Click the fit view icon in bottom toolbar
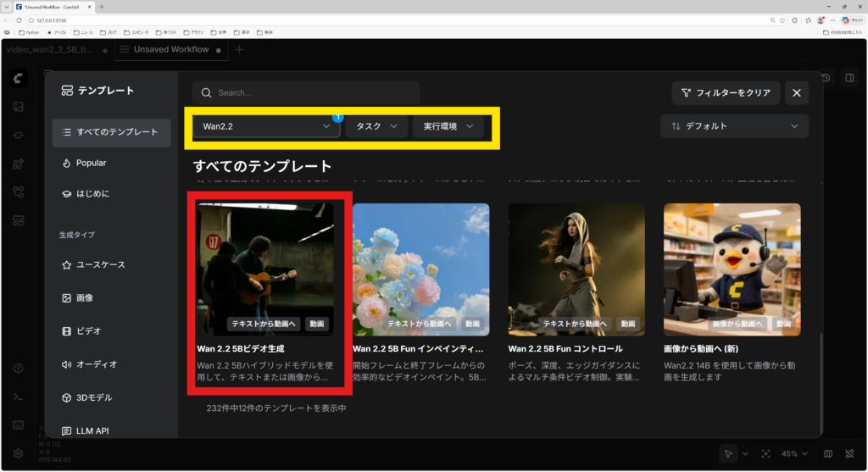The image size is (868, 472). [x=765, y=453]
